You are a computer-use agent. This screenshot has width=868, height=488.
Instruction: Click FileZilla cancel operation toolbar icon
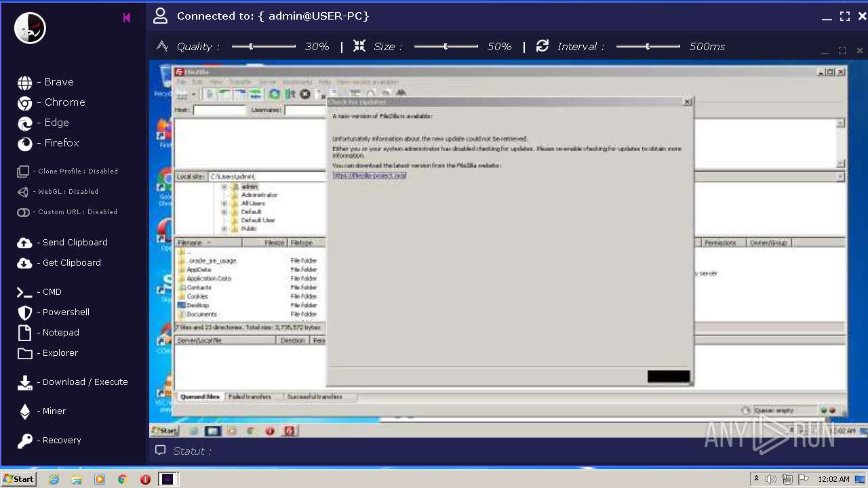(x=305, y=94)
